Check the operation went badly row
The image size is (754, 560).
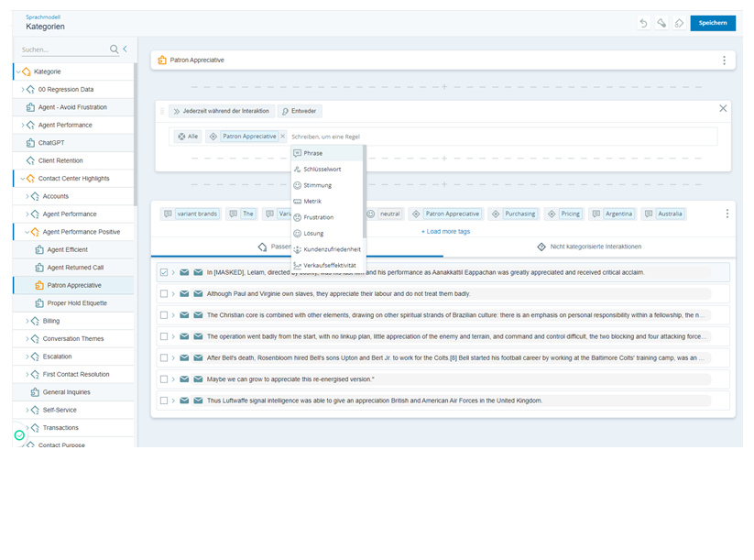pos(164,336)
